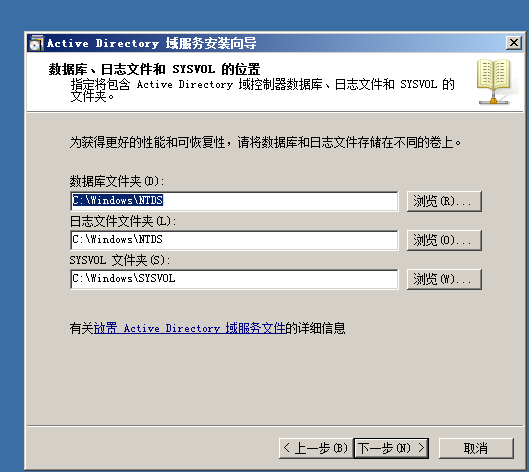Click the SYSVOL 文件夹(S) label
Screen dimensions: 529x472
click(x=120, y=260)
